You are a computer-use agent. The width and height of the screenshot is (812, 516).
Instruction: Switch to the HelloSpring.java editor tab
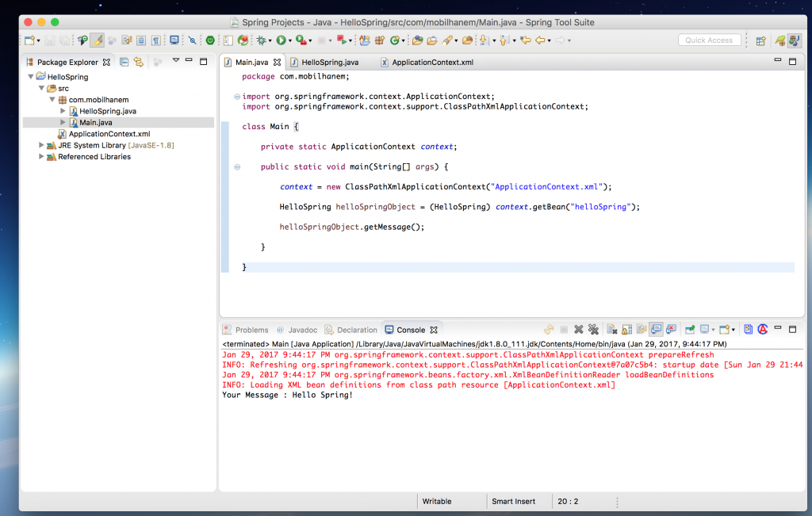point(330,62)
